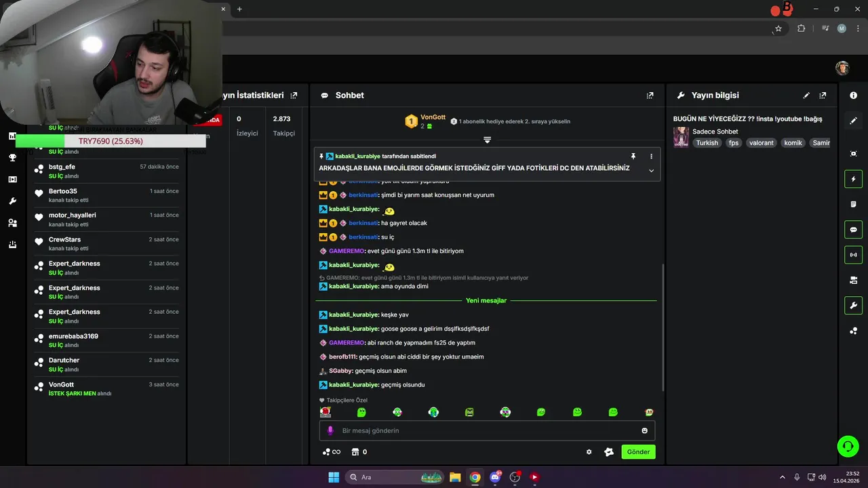The height and width of the screenshot is (488, 868).
Task: Send message with Gönder button
Action: pyautogui.click(x=638, y=452)
